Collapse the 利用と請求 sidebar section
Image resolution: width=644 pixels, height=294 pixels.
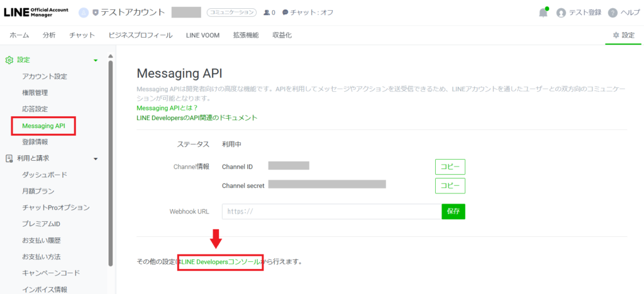coord(96,159)
